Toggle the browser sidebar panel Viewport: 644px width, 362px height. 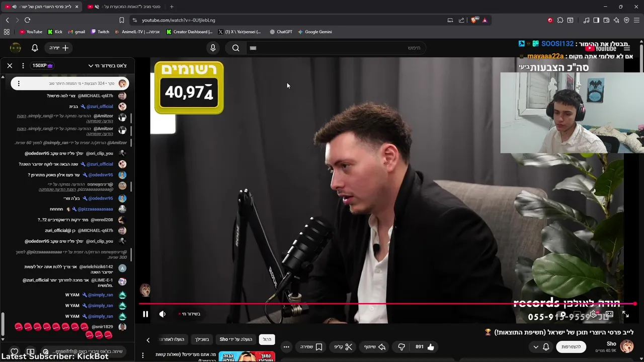click(596, 20)
